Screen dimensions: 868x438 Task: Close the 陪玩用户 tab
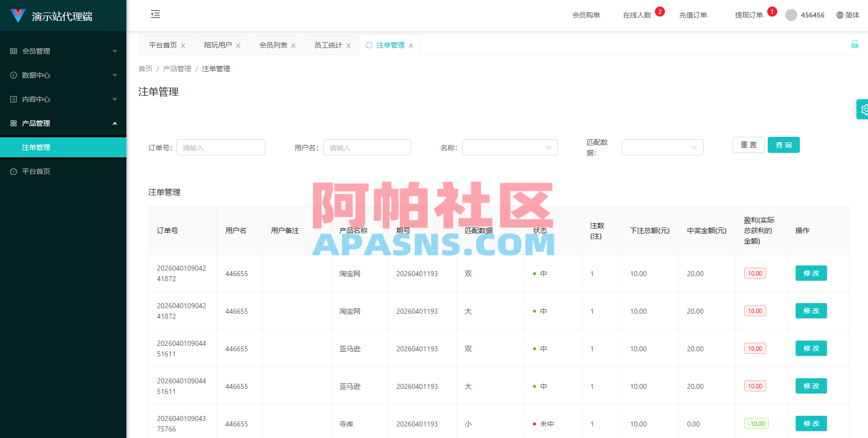[238, 46]
